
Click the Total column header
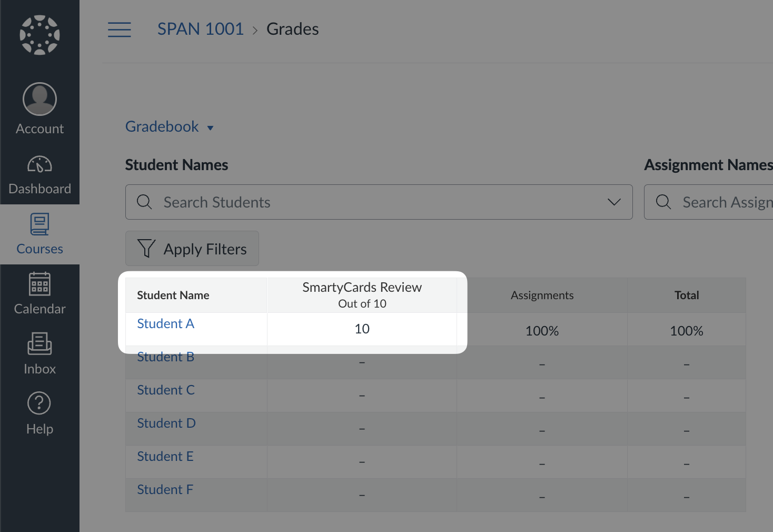click(x=687, y=295)
